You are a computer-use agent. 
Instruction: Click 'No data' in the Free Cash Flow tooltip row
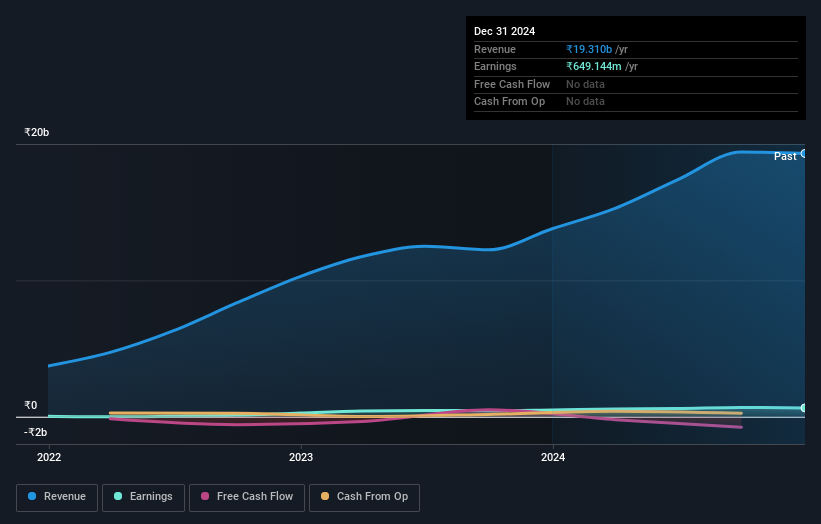(585, 84)
